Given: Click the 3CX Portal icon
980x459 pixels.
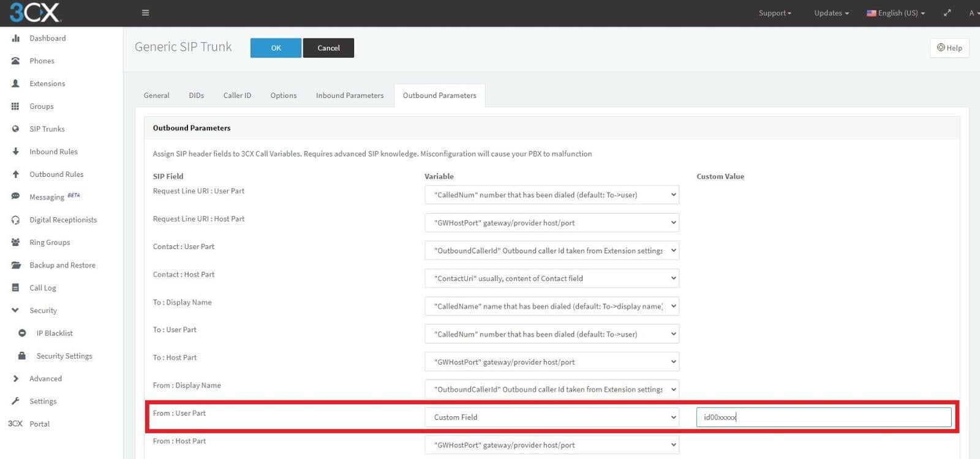Looking at the screenshot, I should pos(15,424).
